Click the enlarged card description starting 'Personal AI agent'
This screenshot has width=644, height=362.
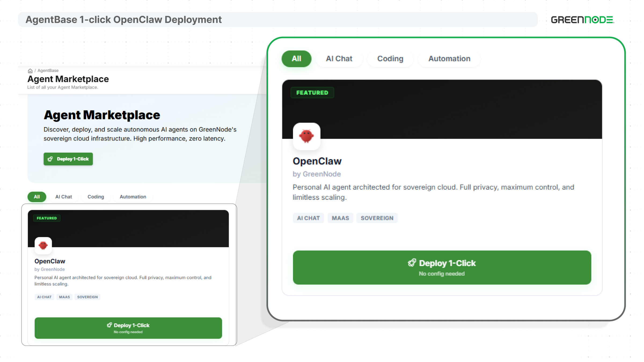coord(433,192)
